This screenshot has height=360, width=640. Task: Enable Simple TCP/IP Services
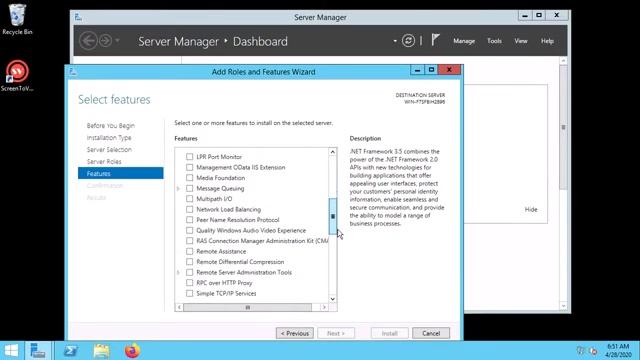[189, 293]
